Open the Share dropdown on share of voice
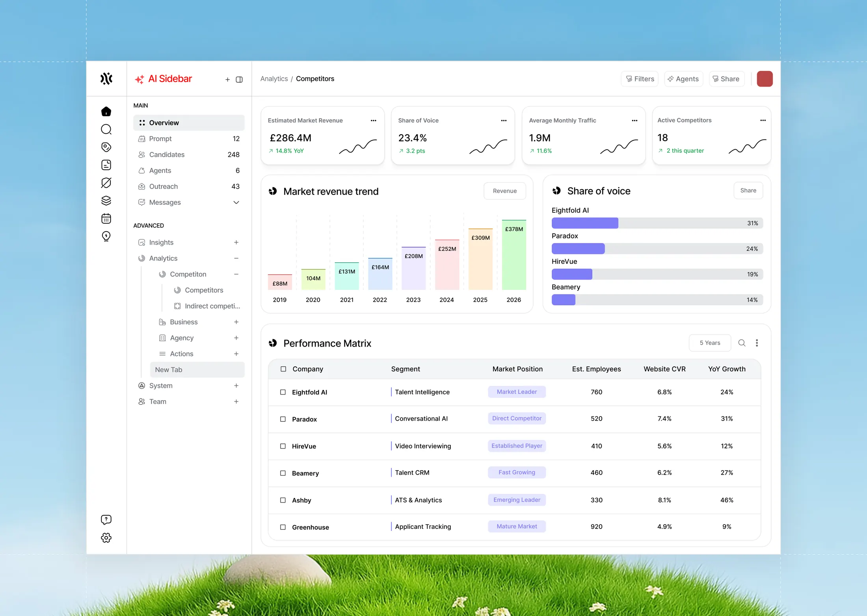This screenshot has width=867, height=616. 748,191
